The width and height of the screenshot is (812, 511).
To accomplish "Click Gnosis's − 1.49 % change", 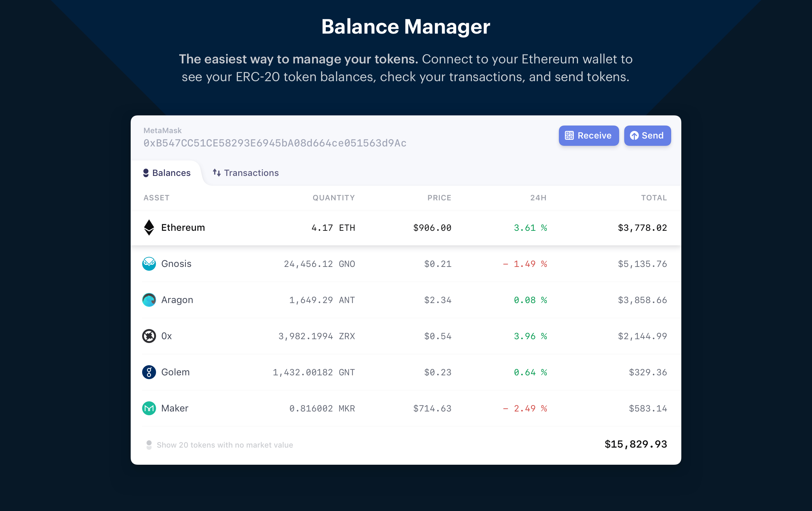I will pos(525,264).
